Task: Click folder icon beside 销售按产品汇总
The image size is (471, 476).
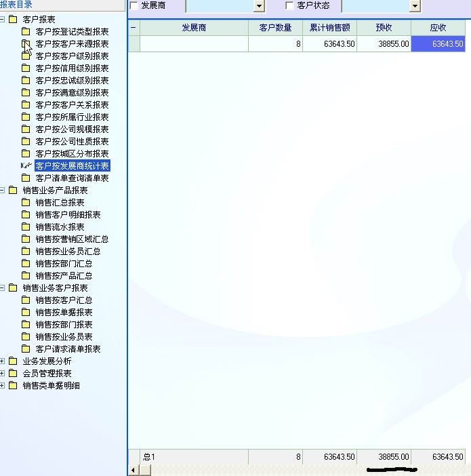Action: [x=26, y=276]
